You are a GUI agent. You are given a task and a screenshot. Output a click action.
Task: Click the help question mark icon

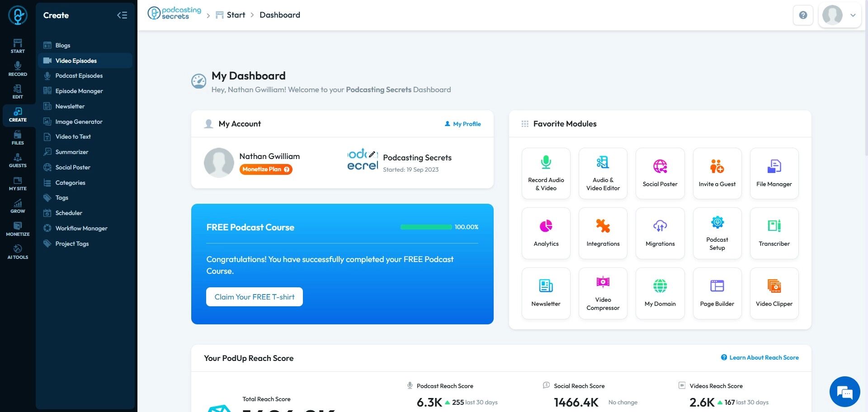[x=803, y=15]
